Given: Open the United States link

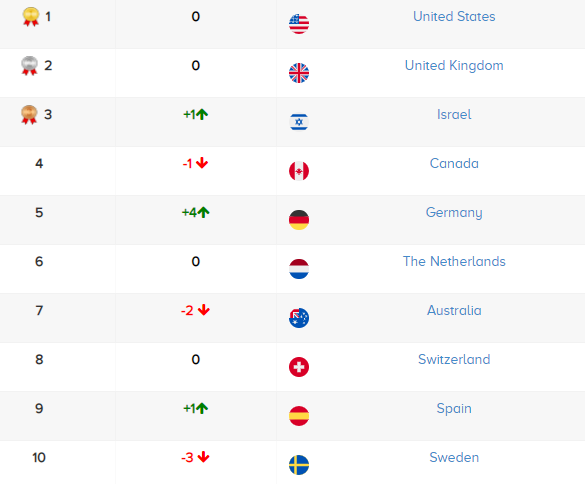Looking at the screenshot, I should (454, 16).
